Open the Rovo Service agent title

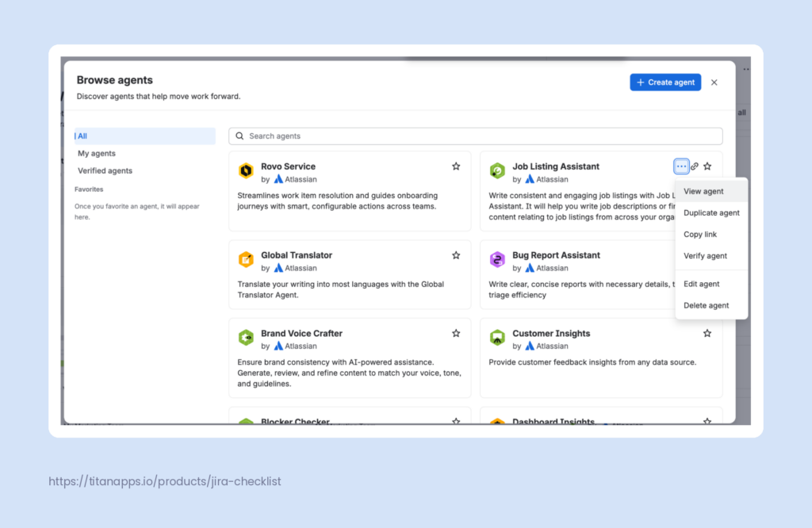tap(288, 166)
